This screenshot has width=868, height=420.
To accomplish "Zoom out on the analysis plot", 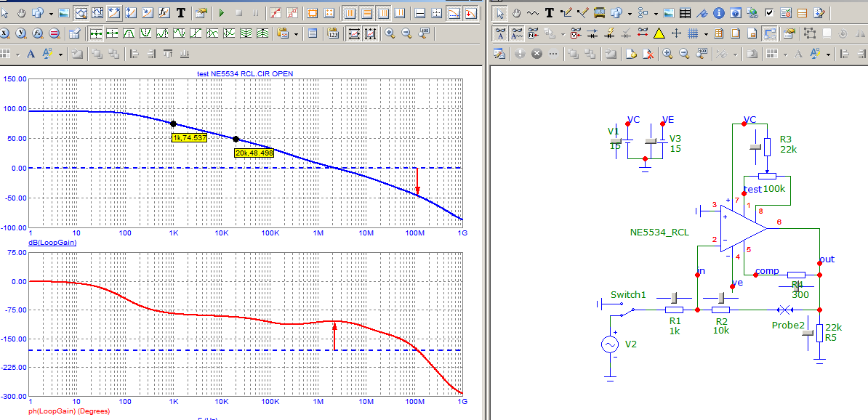I will pos(406,33).
